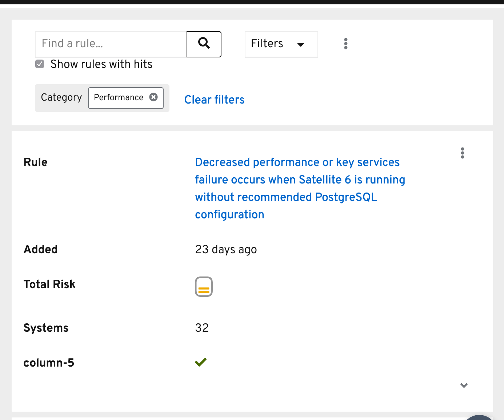Click Clear filters link
504x420 pixels.
coord(215,100)
